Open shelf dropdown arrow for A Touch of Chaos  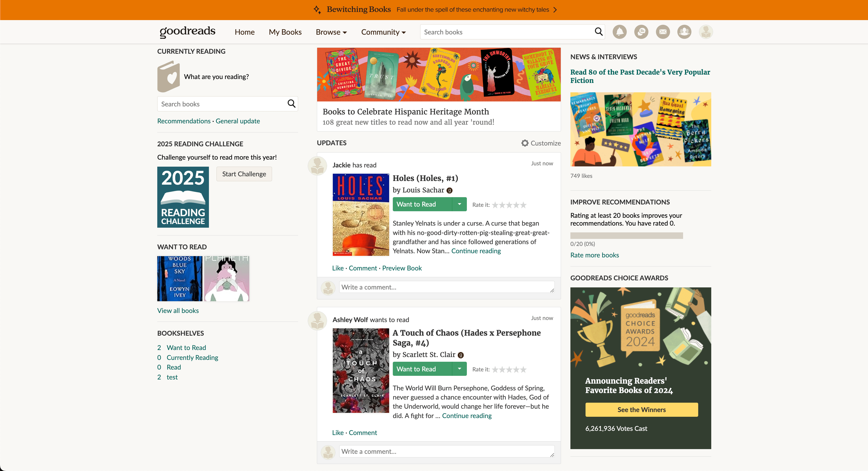coord(459,369)
